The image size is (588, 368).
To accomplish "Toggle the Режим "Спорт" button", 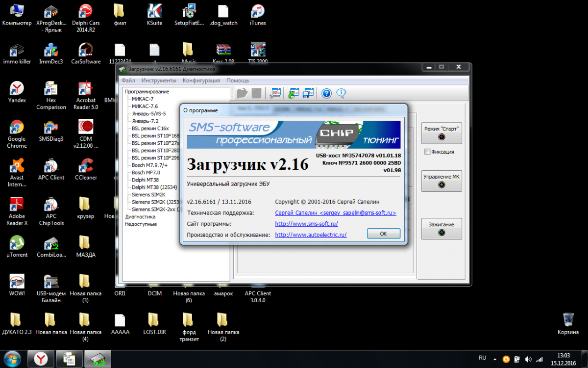I will [441, 132].
